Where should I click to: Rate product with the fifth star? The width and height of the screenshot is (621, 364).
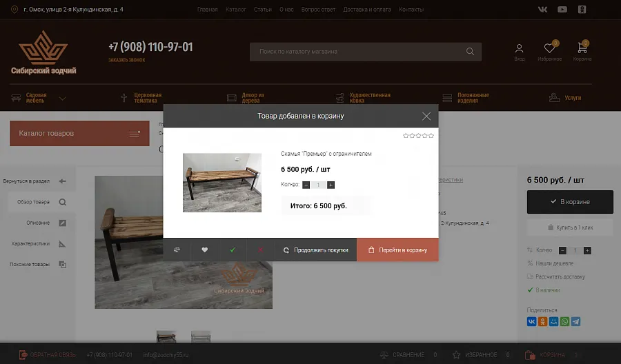coord(431,136)
